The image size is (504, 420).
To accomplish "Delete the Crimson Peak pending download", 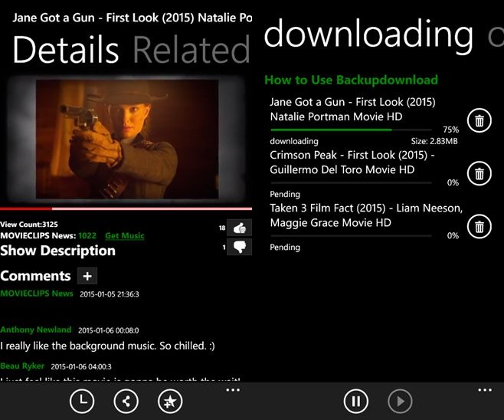I will point(479,173).
